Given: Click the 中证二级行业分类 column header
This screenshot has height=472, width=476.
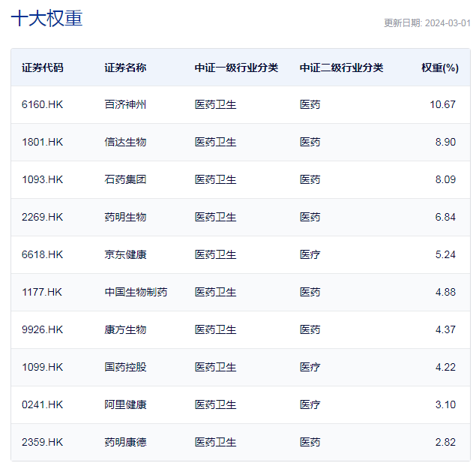Looking at the screenshot, I should point(342,68).
